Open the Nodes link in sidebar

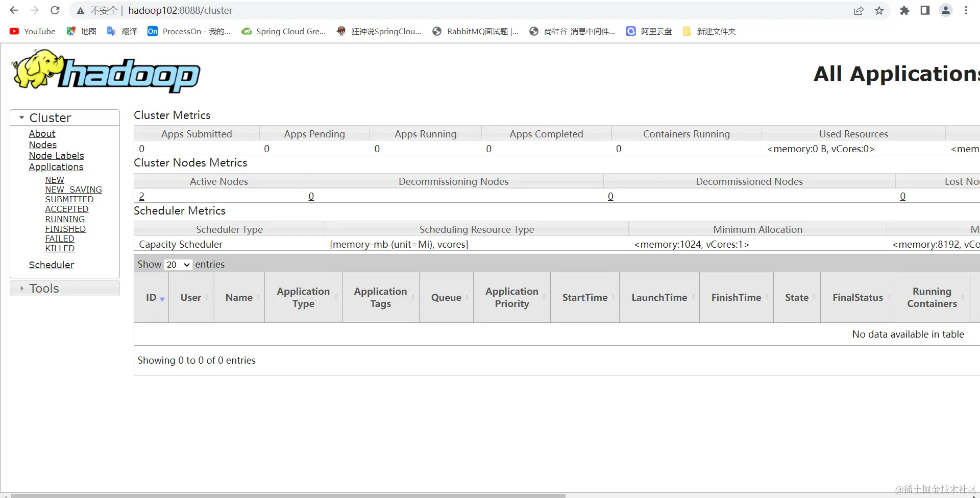[x=43, y=145]
